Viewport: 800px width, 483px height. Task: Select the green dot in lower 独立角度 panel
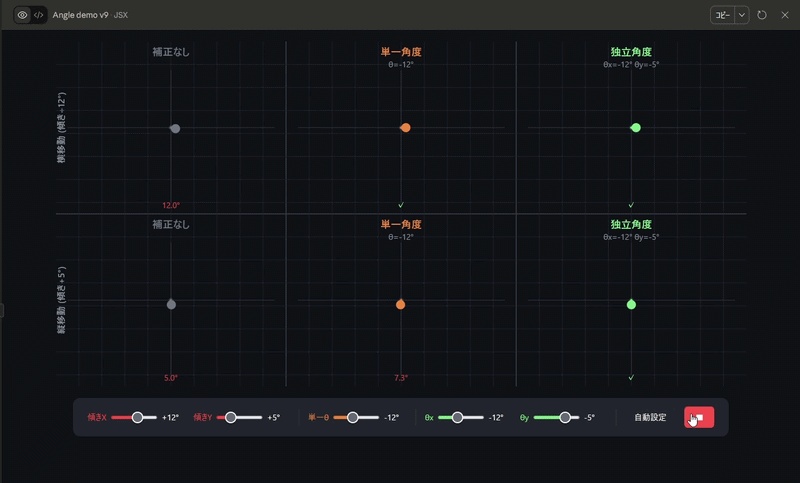pos(631,304)
